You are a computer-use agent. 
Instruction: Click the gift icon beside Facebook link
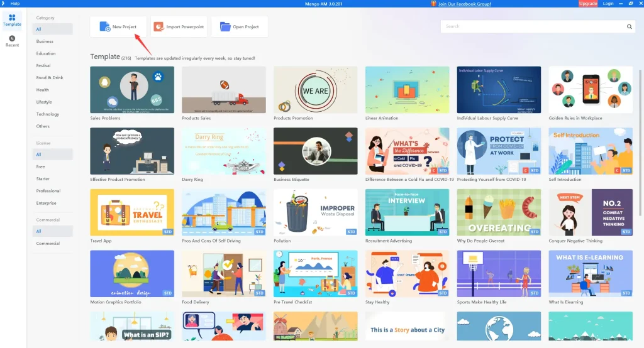point(433,4)
